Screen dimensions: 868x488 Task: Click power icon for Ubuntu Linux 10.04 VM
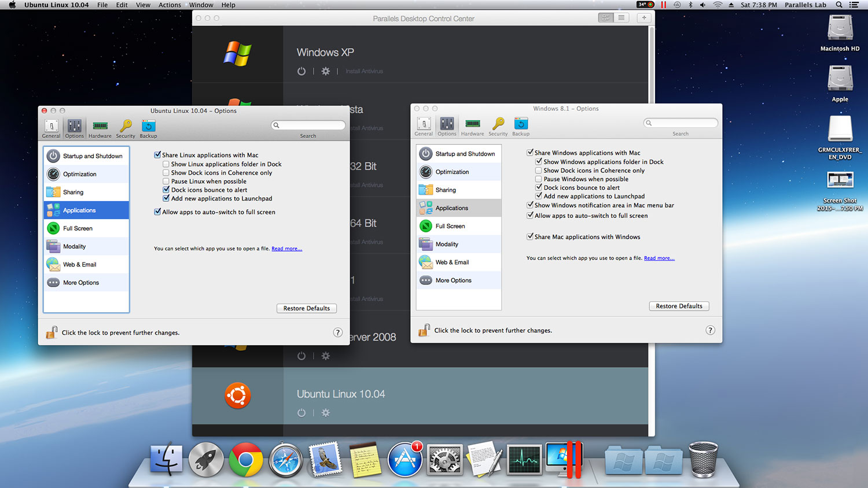[x=301, y=413]
